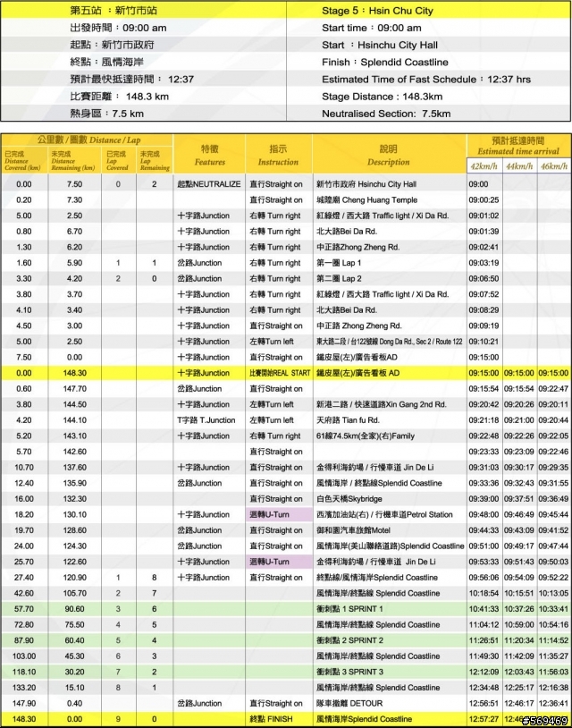Click '隊車撤離 DETOUR' description cell

pos(349,703)
